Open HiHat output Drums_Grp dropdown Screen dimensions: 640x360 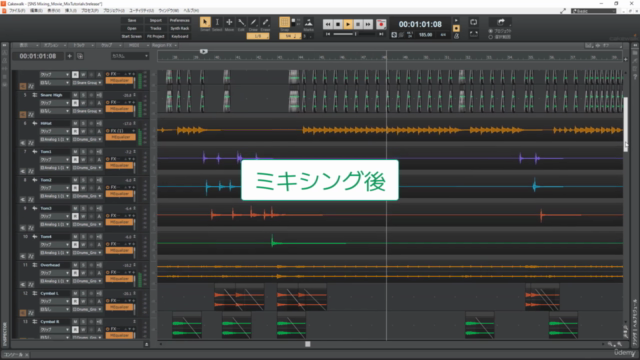pyautogui.click(x=87, y=140)
